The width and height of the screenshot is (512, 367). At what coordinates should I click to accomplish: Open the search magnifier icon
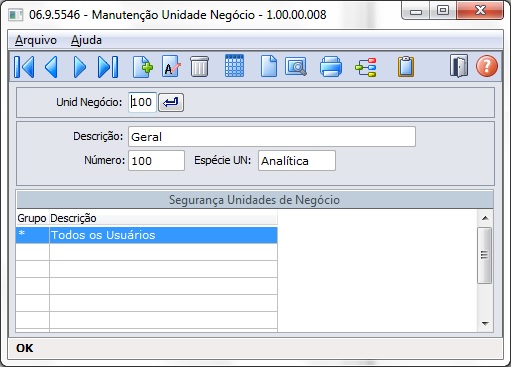[x=296, y=67]
